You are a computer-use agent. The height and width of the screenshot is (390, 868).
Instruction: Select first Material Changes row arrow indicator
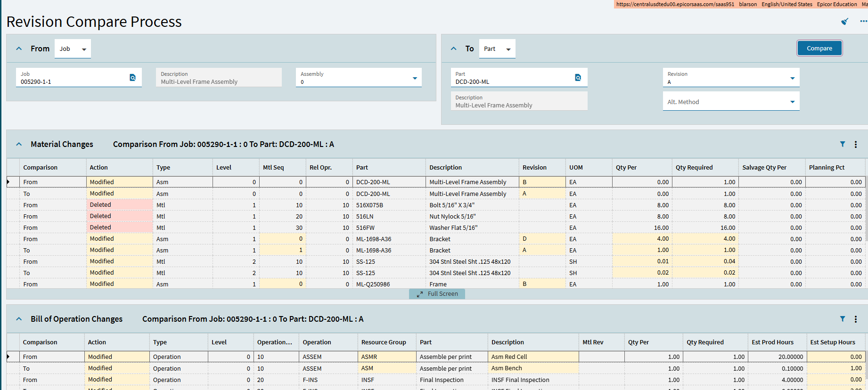click(8, 182)
